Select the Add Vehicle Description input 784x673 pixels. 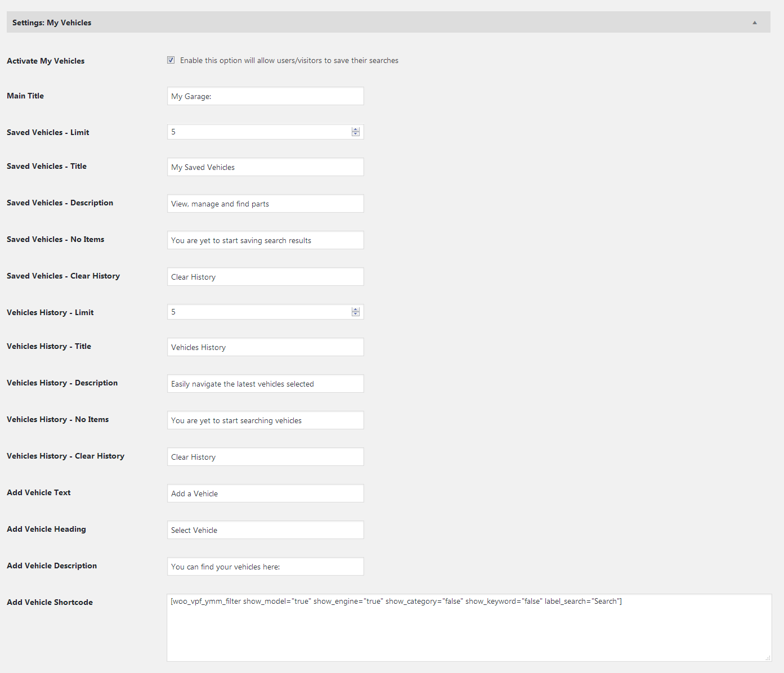(265, 567)
